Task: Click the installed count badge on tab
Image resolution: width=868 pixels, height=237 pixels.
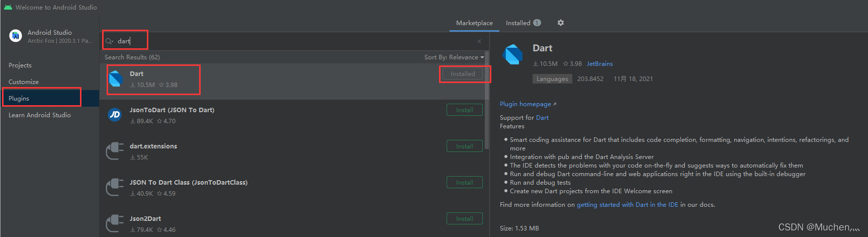Action: click(x=537, y=23)
